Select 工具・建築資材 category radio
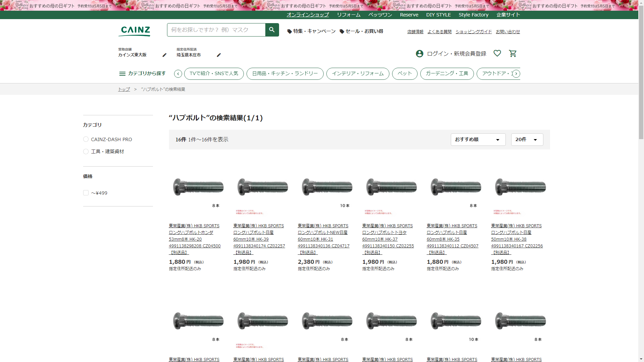Image resolution: width=644 pixels, height=362 pixels. click(x=86, y=152)
